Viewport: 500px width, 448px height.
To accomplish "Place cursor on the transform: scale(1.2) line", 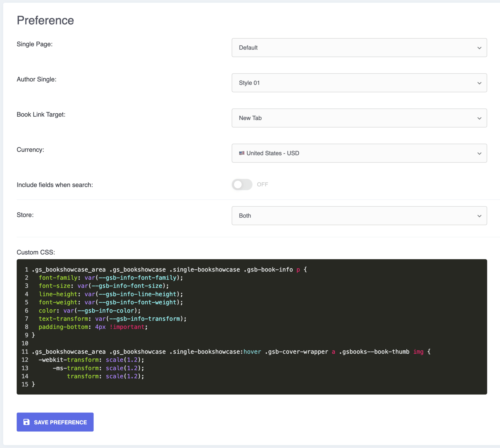I will pos(105,376).
